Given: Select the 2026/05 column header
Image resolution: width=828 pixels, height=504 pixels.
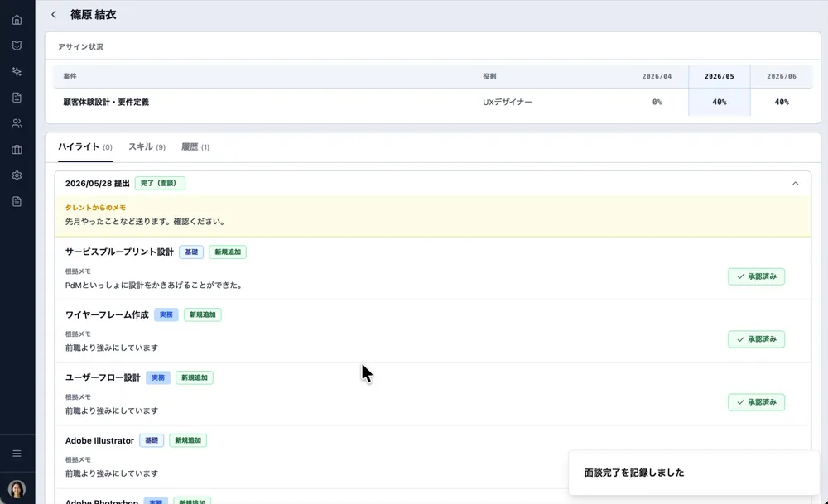Looking at the screenshot, I should tap(720, 76).
